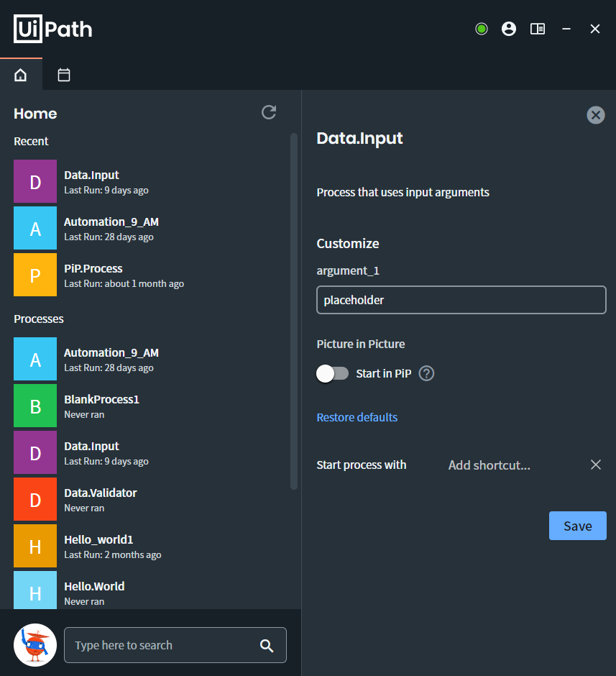Screen dimensions: 616x676
Task: Click the 'Process that uses input arguments' description
Action: click(x=403, y=192)
